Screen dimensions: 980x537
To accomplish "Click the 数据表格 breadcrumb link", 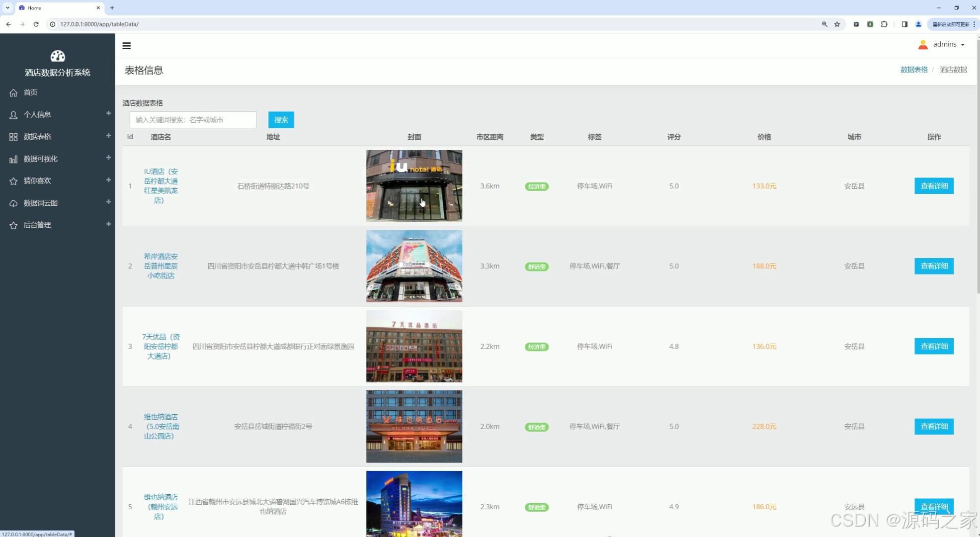I will [913, 70].
